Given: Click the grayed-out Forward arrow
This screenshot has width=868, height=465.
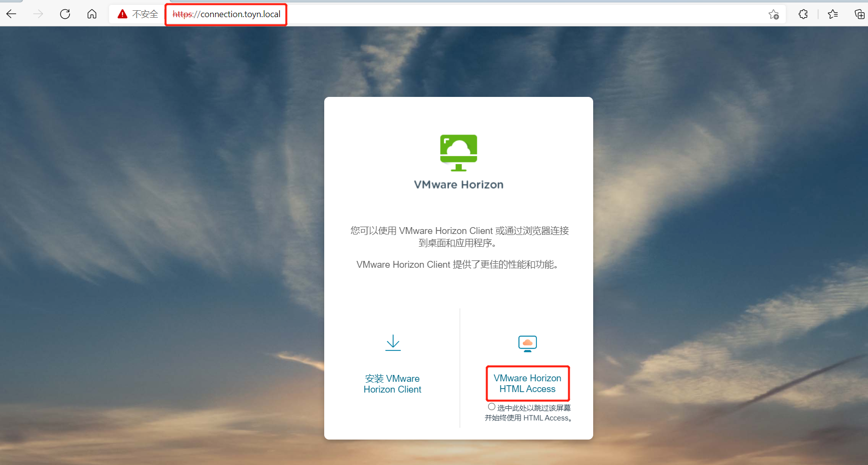Looking at the screenshot, I should click(x=38, y=14).
